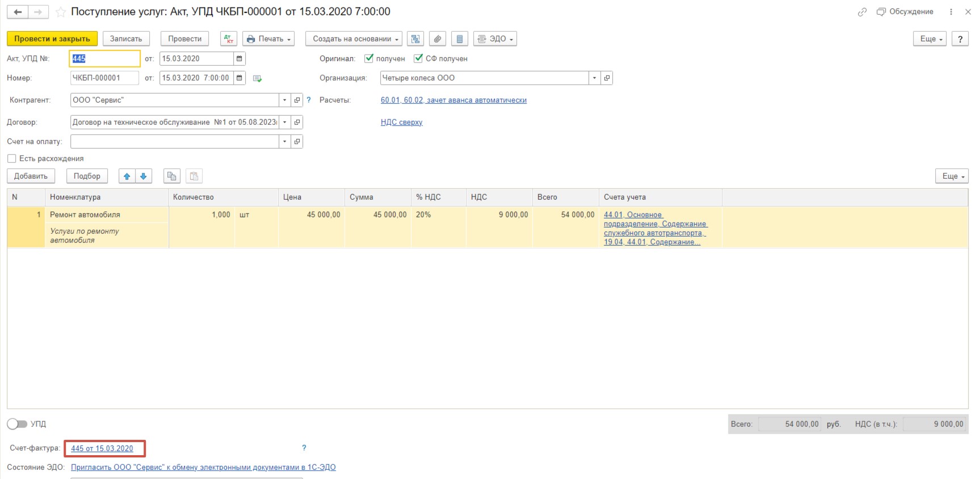Open calendar for Акт, УПД date
980x479 pixels.
(x=239, y=58)
